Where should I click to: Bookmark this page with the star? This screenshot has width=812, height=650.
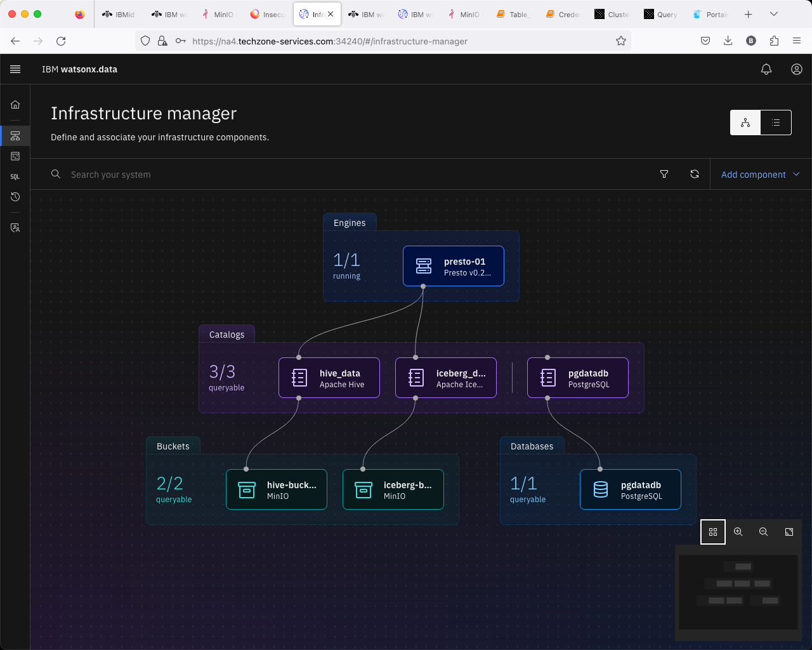pos(621,41)
